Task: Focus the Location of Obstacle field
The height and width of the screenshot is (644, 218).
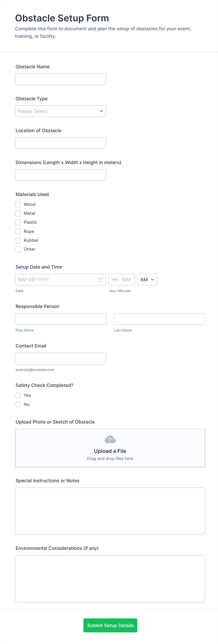Action: pyautogui.click(x=60, y=143)
